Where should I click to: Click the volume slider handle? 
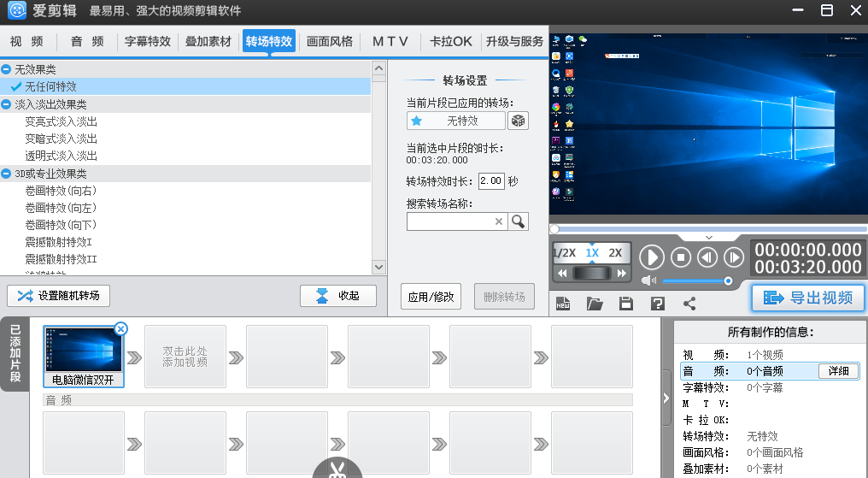point(728,280)
